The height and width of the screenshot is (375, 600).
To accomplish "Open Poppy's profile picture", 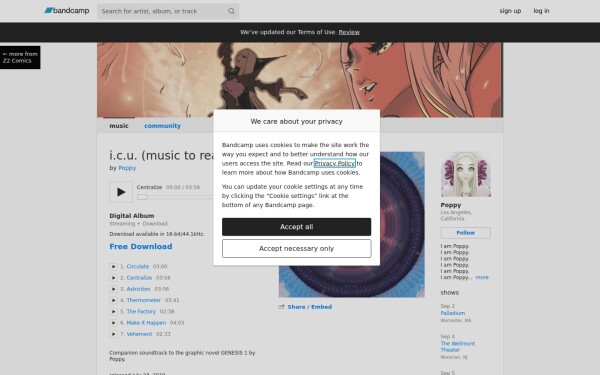I will click(466, 174).
